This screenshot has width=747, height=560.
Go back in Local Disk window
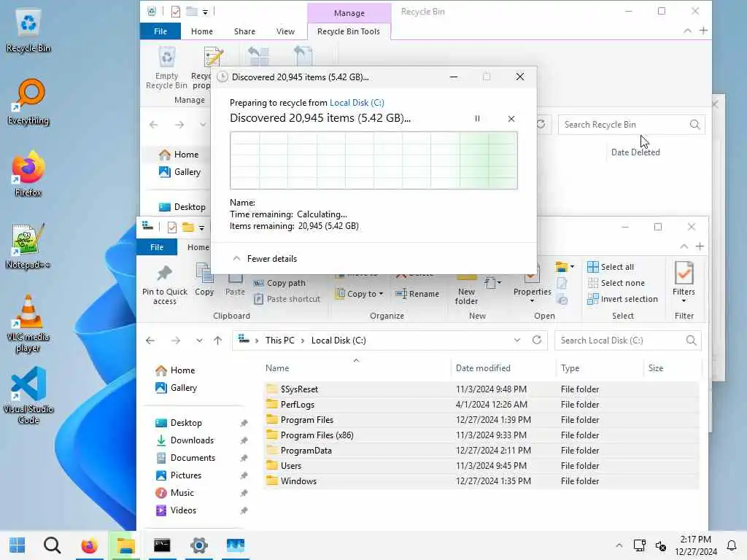coord(150,341)
